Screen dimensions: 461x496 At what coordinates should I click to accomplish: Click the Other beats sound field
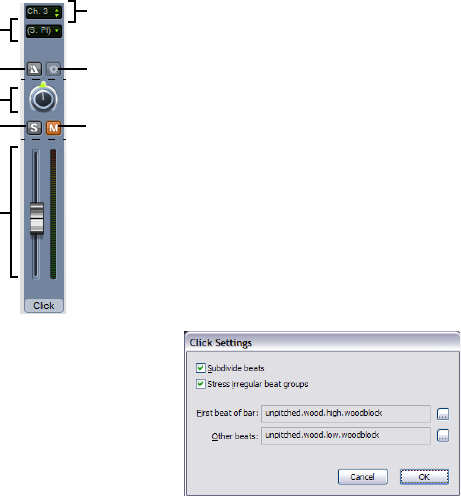tap(346, 436)
